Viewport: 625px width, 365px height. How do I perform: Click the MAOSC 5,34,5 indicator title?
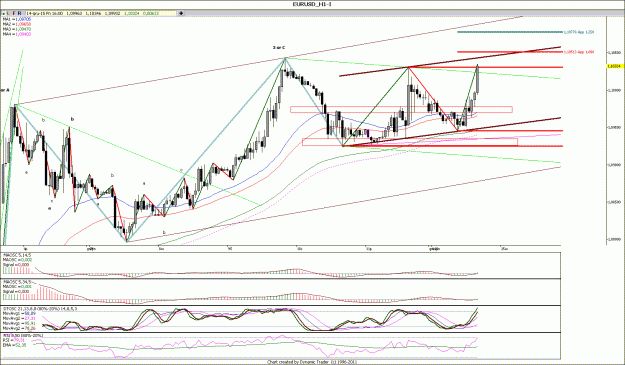[16, 282]
